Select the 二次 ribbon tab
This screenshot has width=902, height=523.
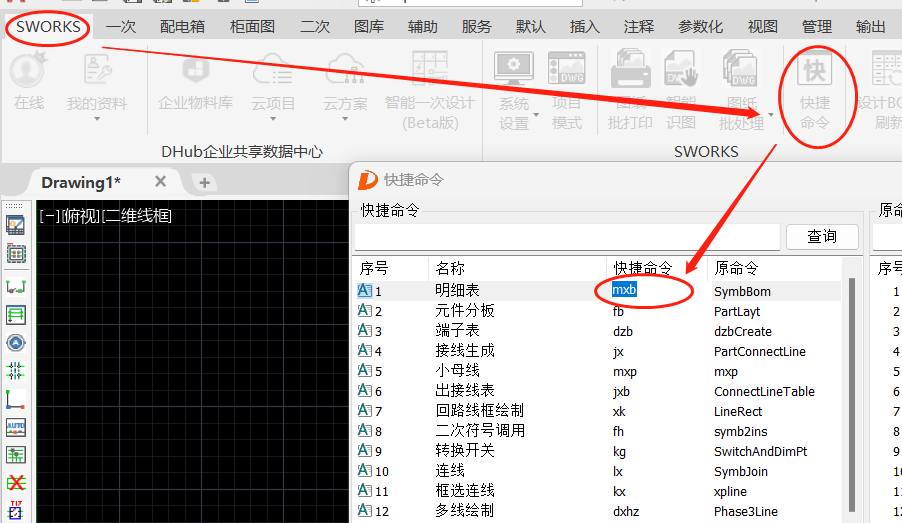tap(315, 26)
